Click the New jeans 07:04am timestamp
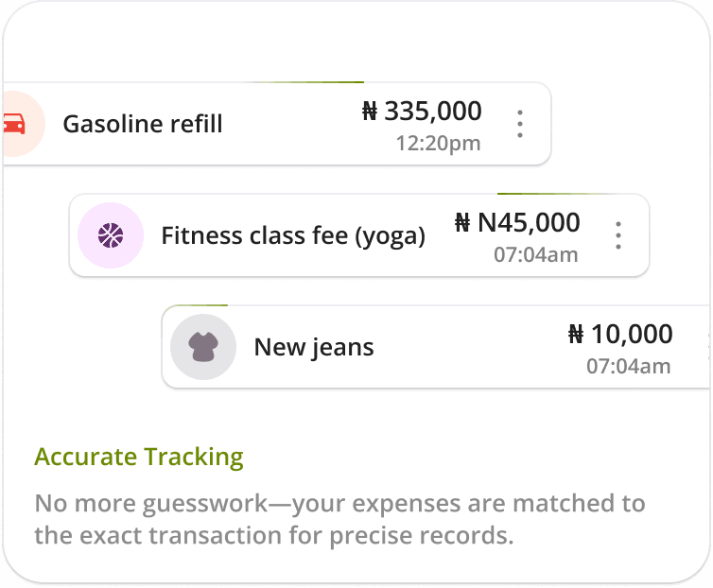713x588 pixels. (629, 366)
